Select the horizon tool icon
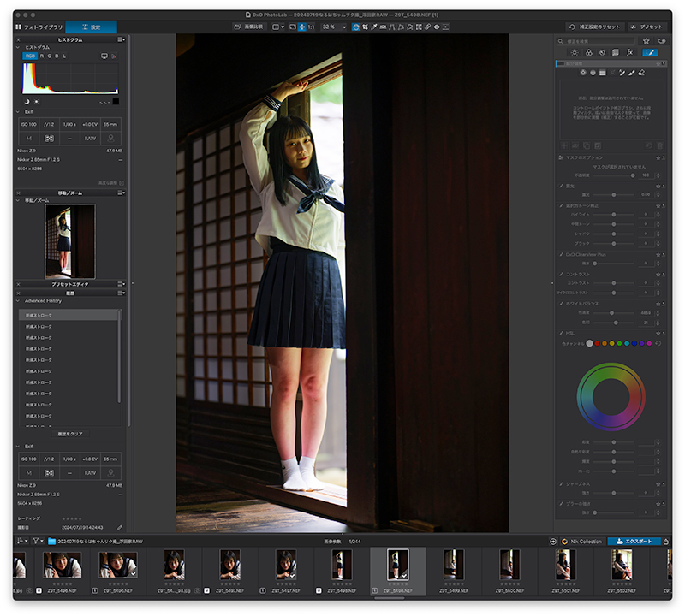685x616 pixels. pyautogui.click(x=383, y=27)
